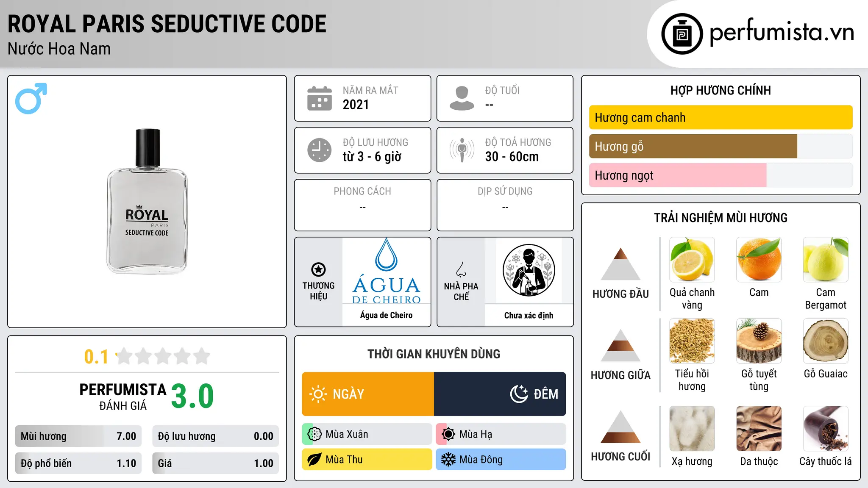The image size is (868, 488).
Task: Select the orange Ngày daytime segment
Action: tap(368, 394)
